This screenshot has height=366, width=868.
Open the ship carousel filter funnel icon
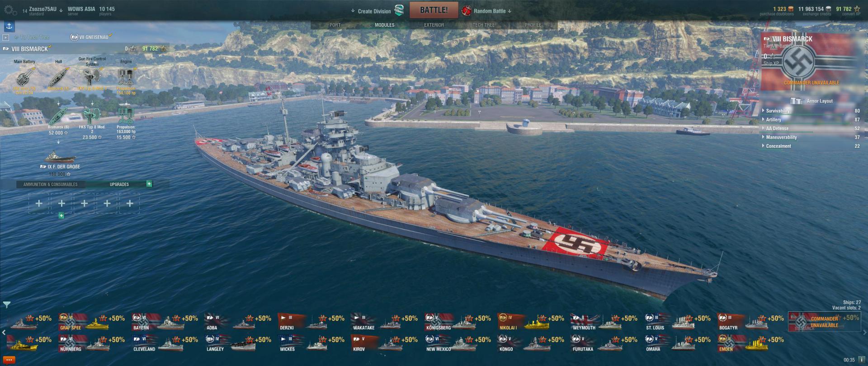pos(6,305)
